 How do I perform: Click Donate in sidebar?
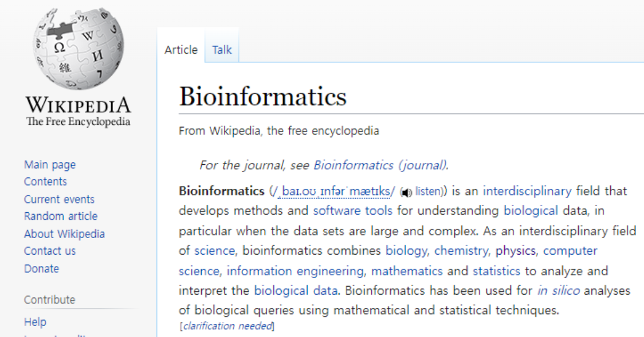[x=41, y=268]
